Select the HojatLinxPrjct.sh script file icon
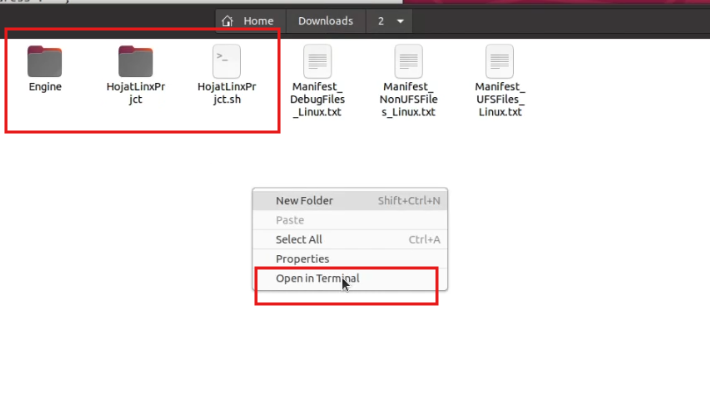 (x=226, y=62)
